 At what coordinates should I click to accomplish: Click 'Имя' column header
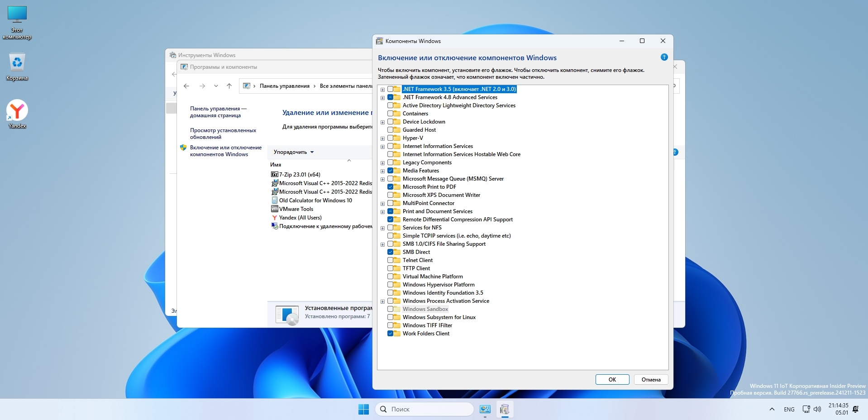(276, 165)
